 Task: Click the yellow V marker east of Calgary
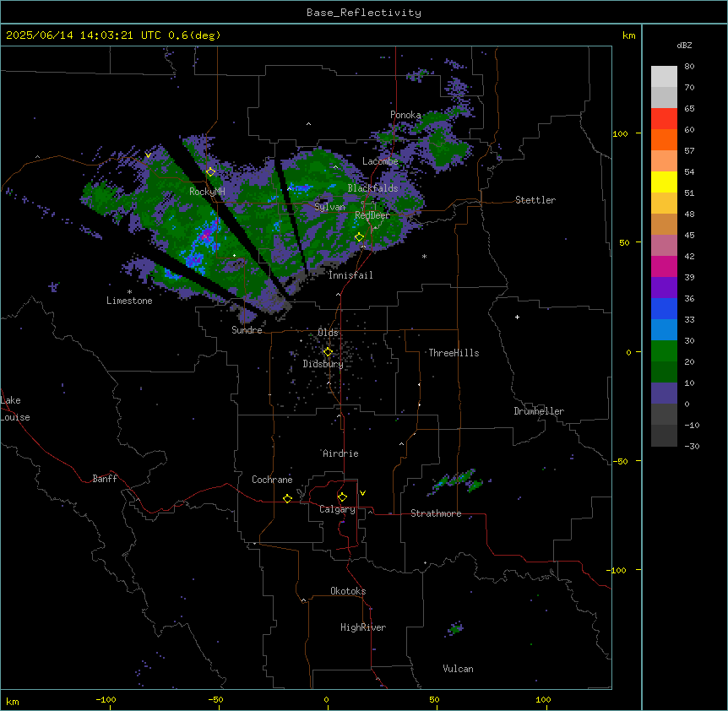pos(362,493)
